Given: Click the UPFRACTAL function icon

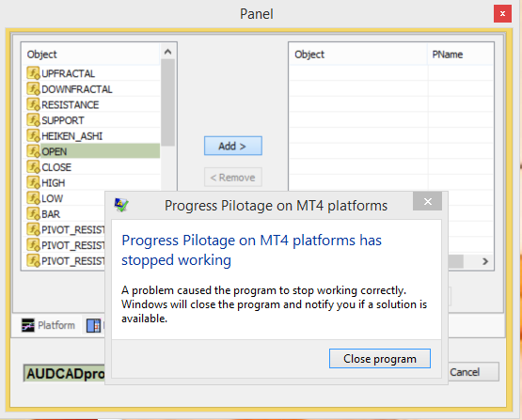Looking at the screenshot, I should [x=33, y=73].
